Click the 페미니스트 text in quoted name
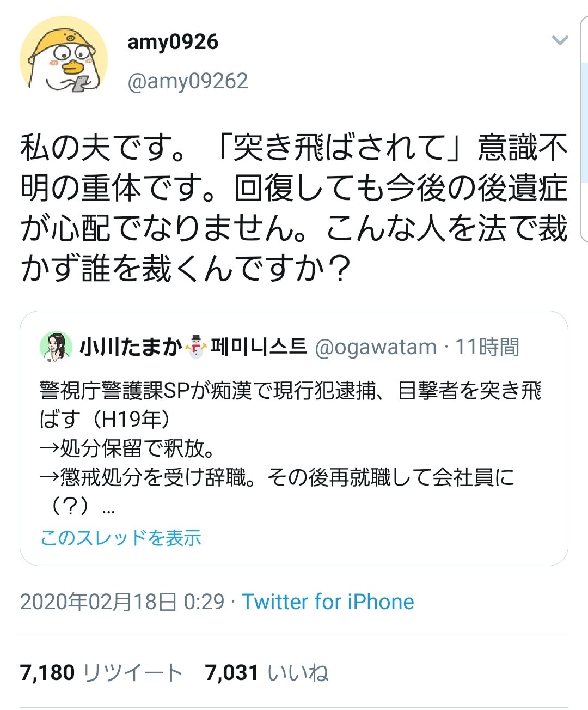Screen dimensions: 588x710 coord(259,347)
